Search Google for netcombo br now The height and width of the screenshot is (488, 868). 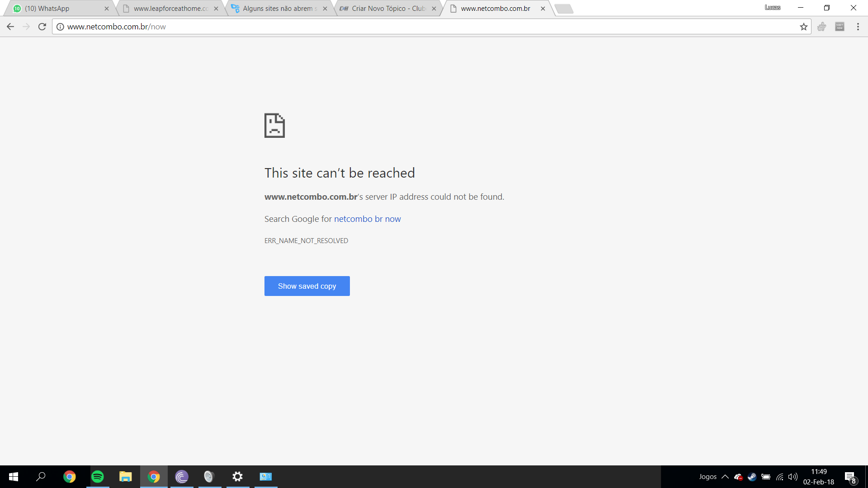point(367,219)
